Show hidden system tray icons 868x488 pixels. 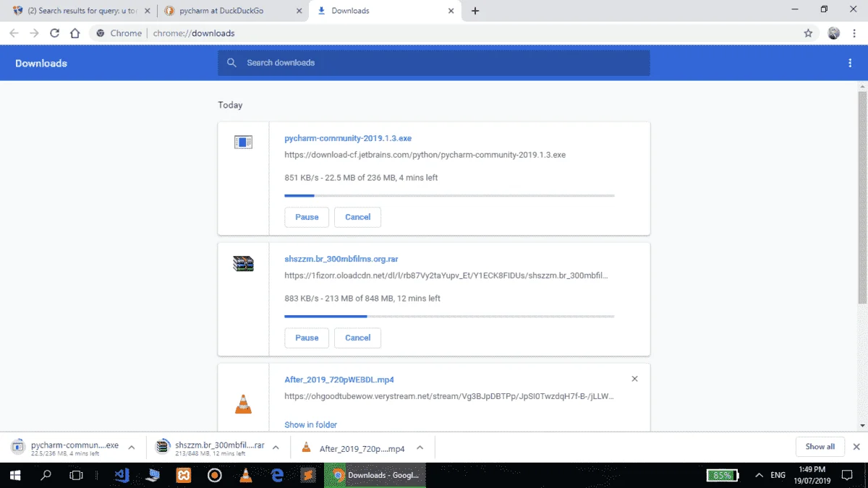[758, 475]
